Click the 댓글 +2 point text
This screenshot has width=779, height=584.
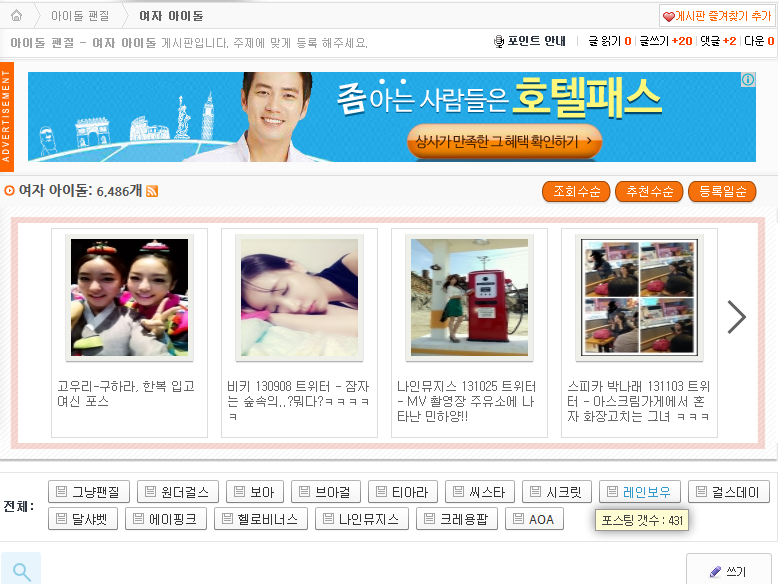[718, 41]
